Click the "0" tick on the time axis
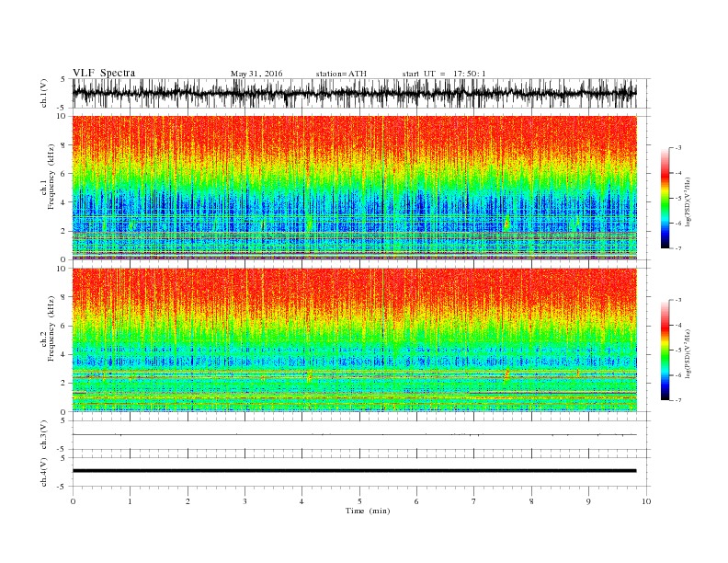Screen dimensions: 728x563 73,501
